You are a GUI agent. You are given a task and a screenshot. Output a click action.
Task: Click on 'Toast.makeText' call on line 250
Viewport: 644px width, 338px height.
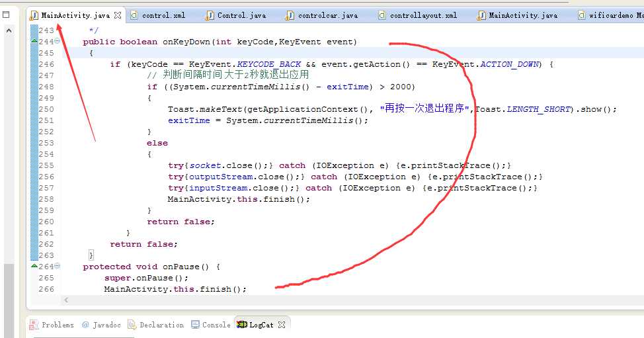204,109
